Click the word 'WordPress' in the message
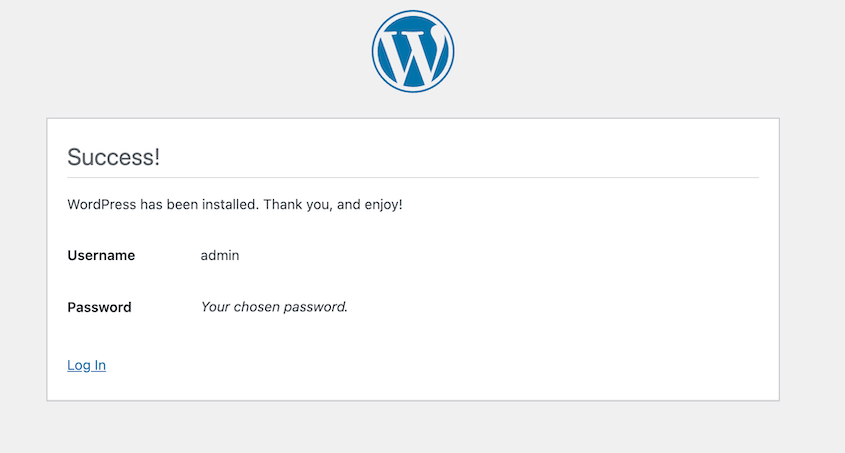The image size is (845, 453). [x=102, y=204]
